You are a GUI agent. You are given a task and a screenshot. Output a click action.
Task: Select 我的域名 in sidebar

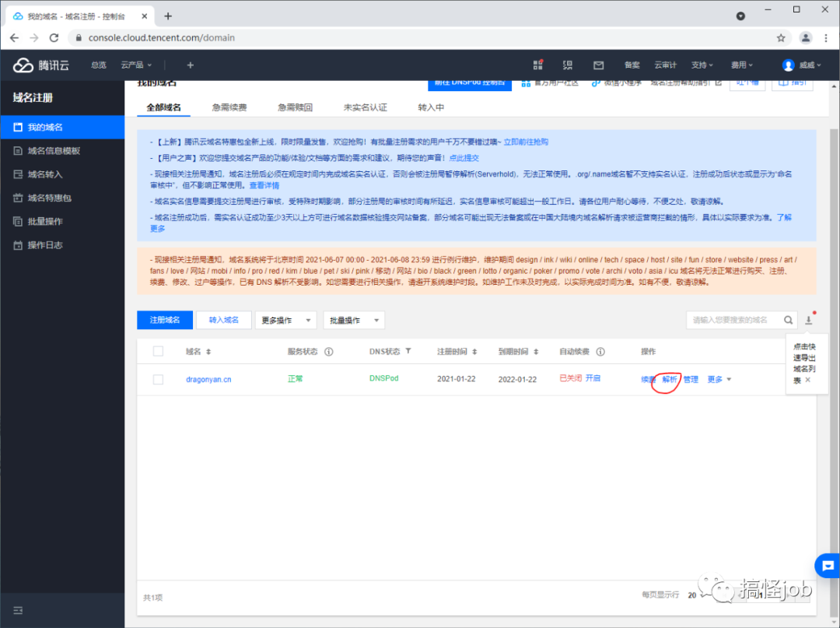click(x=63, y=127)
